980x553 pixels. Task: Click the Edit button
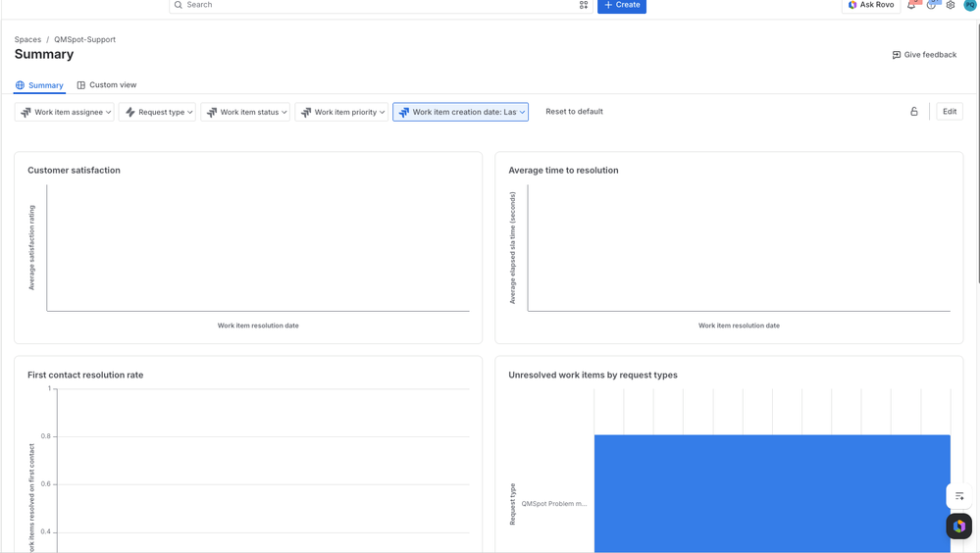tap(950, 111)
